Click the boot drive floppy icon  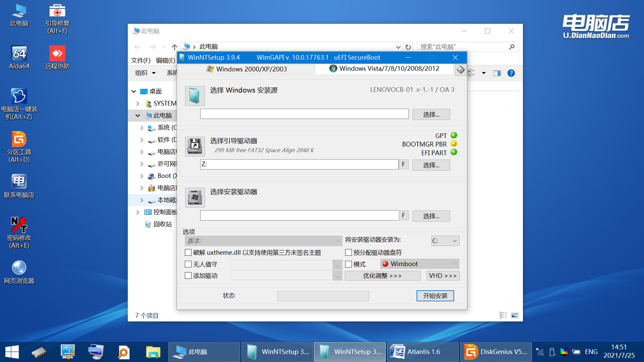coord(194,147)
